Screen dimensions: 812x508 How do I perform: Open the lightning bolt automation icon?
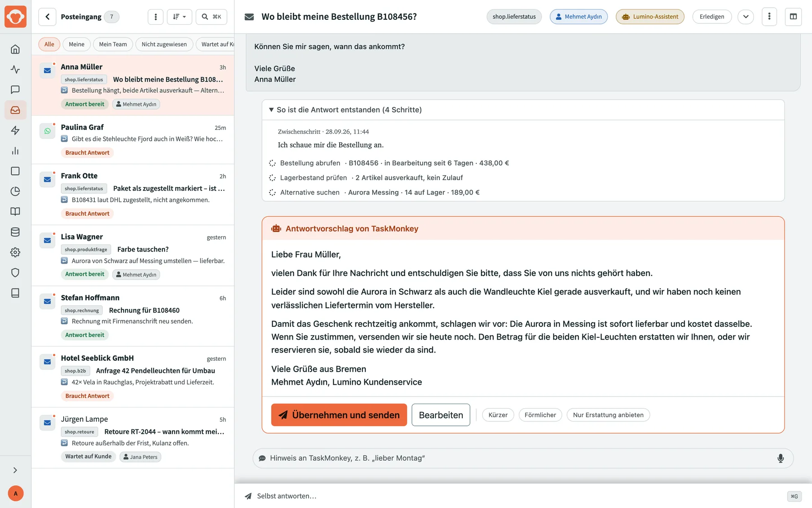point(15,130)
